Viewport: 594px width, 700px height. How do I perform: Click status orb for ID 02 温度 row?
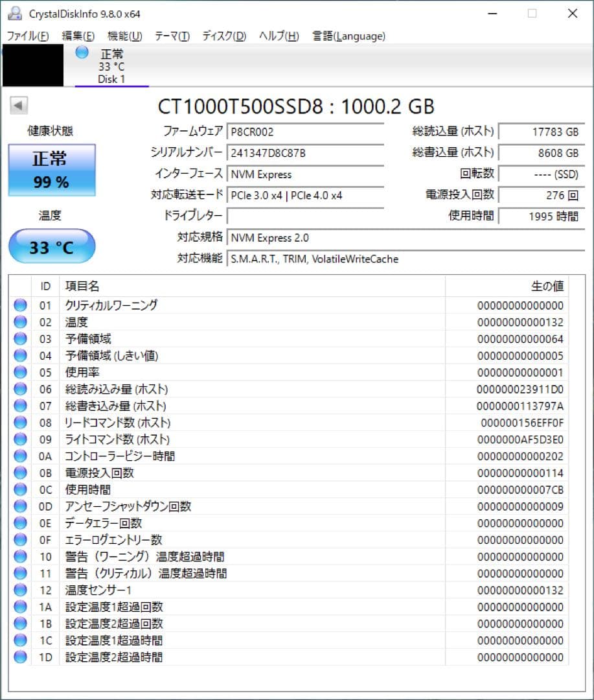click(20, 322)
